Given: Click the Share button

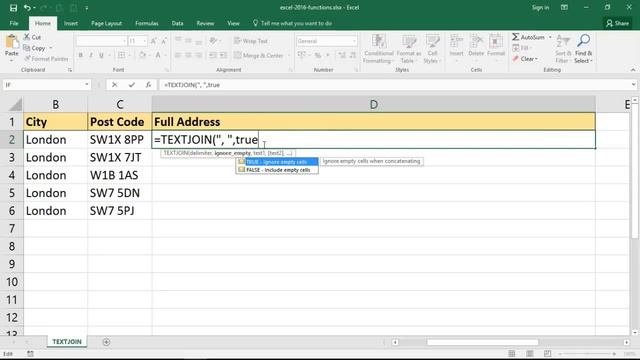Looking at the screenshot, I should [617, 23].
